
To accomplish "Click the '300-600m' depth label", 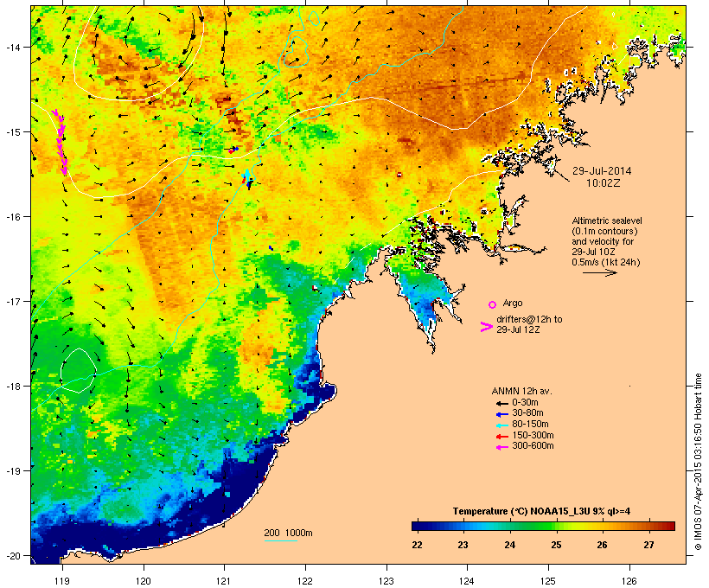I will click(x=533, y=446).
